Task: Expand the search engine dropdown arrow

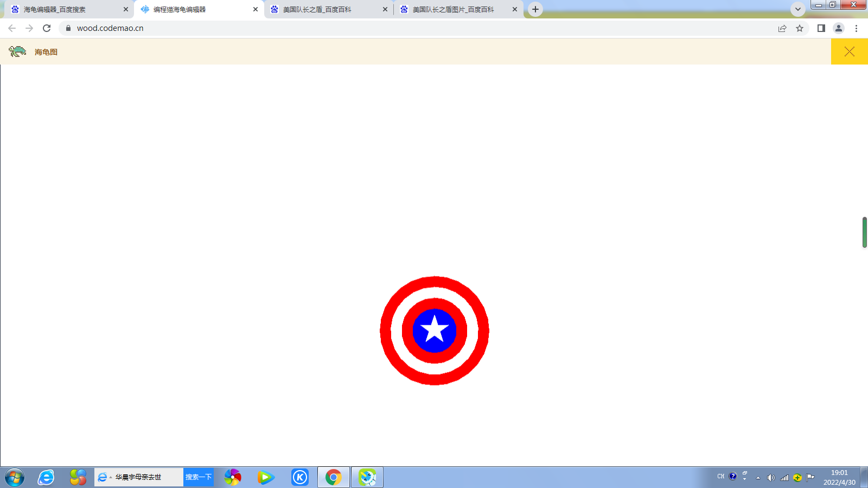Action: (111, 477)
